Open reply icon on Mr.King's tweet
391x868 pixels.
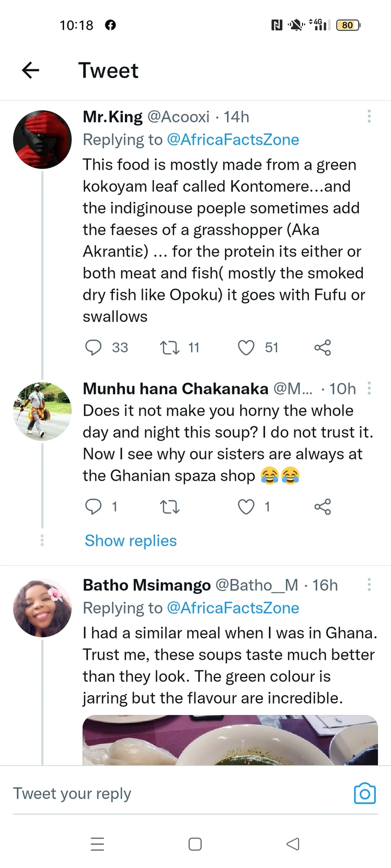click(x=93, y=347)
